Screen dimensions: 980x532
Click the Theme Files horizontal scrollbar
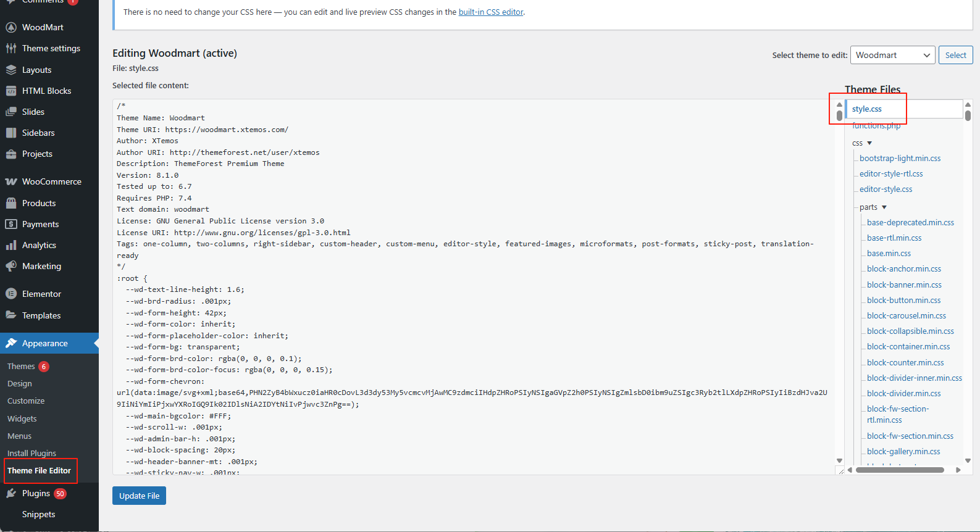coord(900,470)
